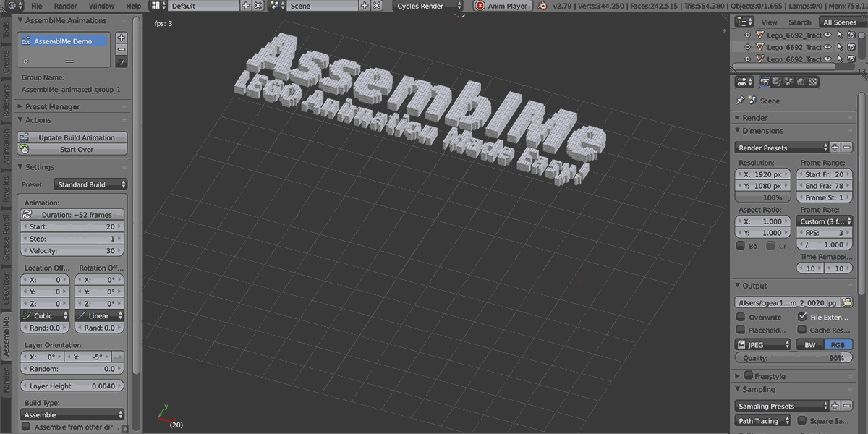868x434 pixels.
Task: Enable the Square Samples checkbox
Action: [802, 420]
